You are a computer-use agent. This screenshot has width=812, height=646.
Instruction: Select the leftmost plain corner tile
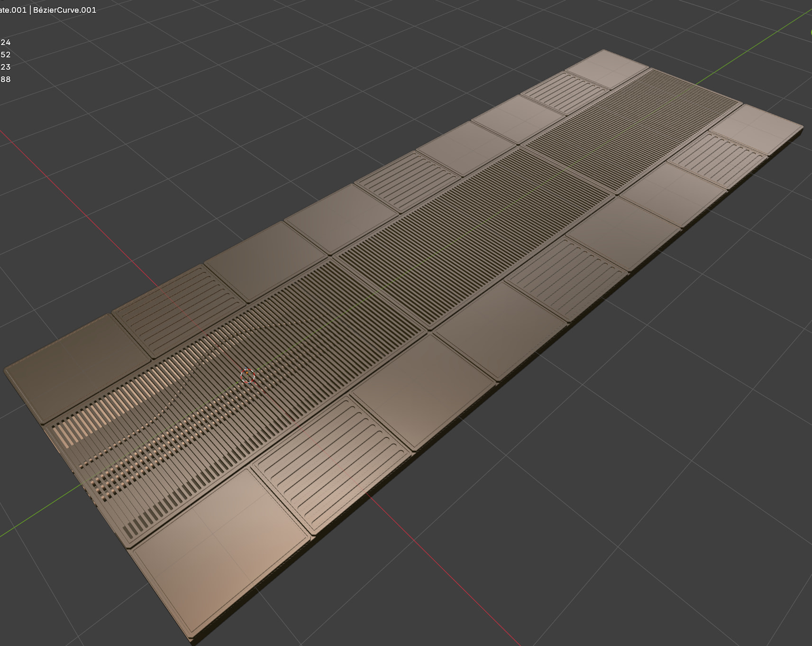tap(76, 368)
